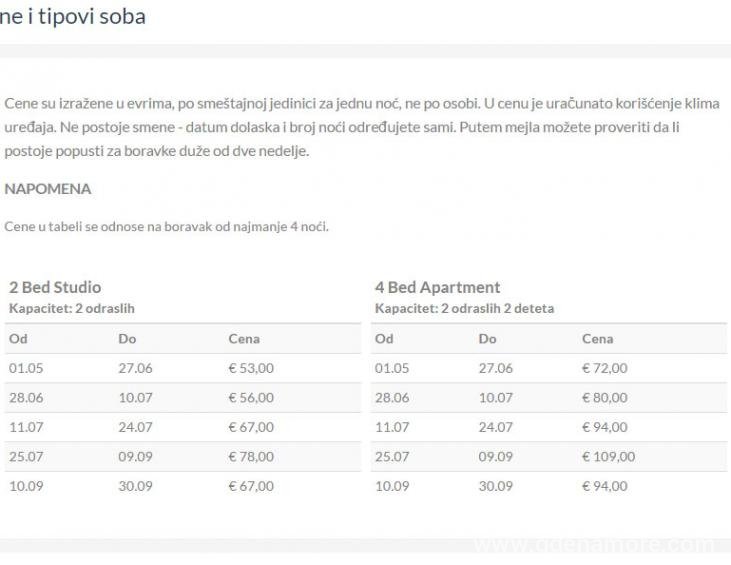Image resolution: width=731 pixels, height=565 pixels.
Task: Click the € 80,00 apartment price cell
Action: [x=604, y=398]
